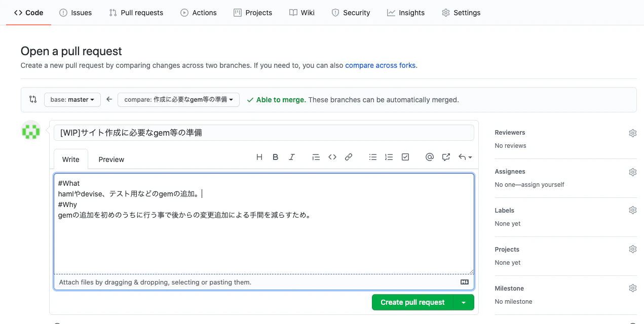Viewport: 644px width, 324px height.
Task: View the Insights tab
Action: [406, 13]
